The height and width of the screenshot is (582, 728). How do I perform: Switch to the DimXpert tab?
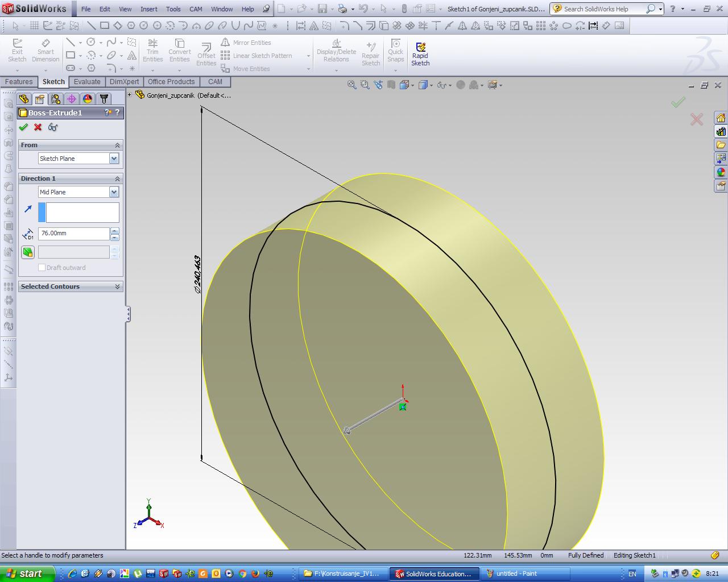(124, 82)
